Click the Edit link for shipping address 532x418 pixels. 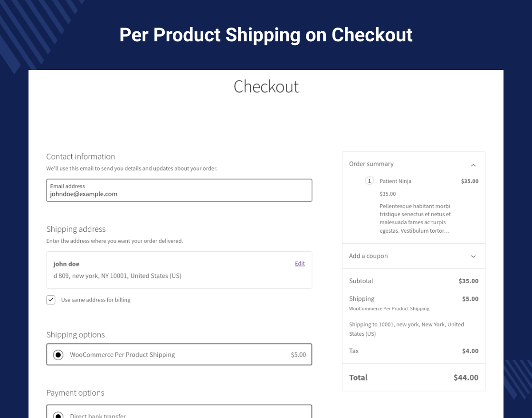[300, 264]
